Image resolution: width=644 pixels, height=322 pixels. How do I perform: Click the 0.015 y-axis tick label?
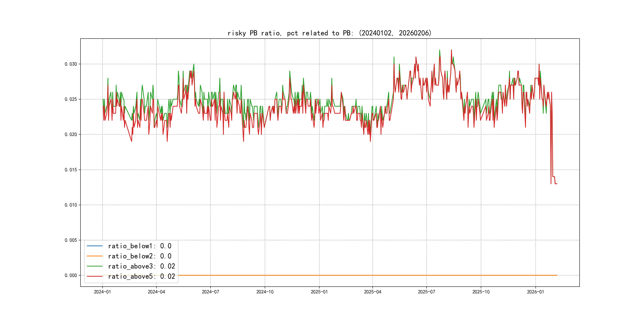[71, 170]
